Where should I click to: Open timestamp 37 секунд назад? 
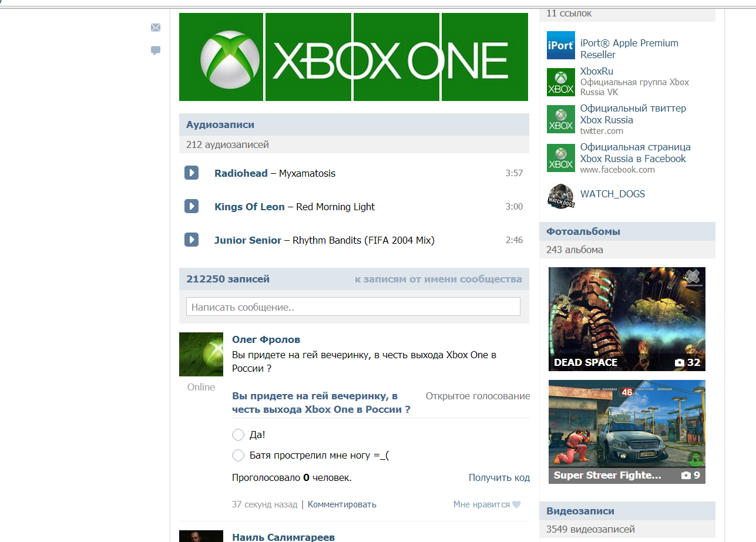(264, 504)
